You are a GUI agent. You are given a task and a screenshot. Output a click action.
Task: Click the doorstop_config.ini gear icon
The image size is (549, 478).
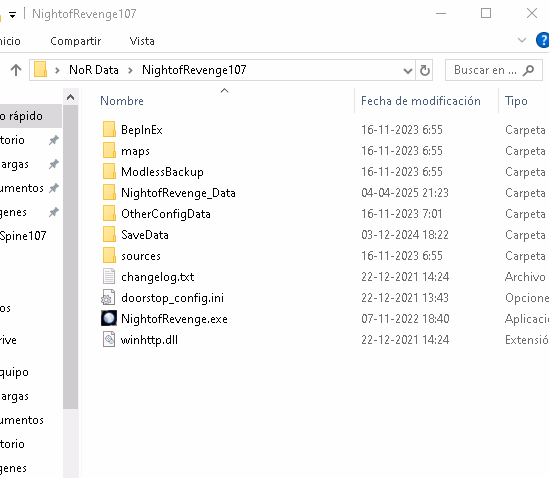click(108, 298)
